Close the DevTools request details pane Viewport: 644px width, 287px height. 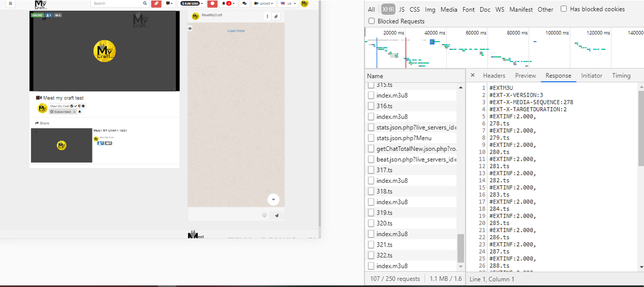(x=472, y=75)
